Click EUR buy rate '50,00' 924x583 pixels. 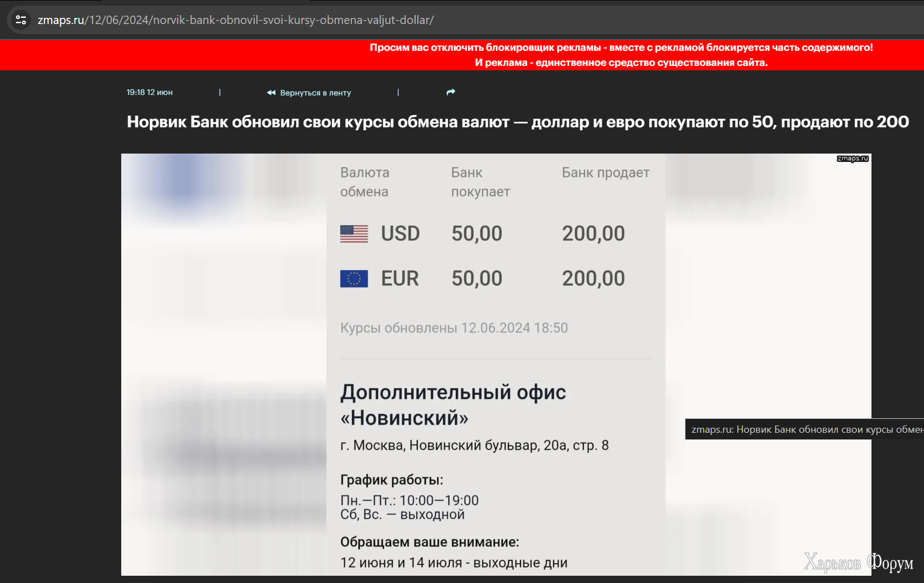[x=477, y=279]
